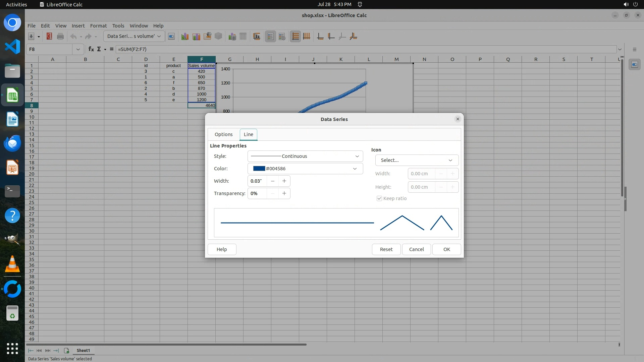Click the Print icon in toolbar
The image size is (644, 362).
pyautogui.click(x=60, y=36)
